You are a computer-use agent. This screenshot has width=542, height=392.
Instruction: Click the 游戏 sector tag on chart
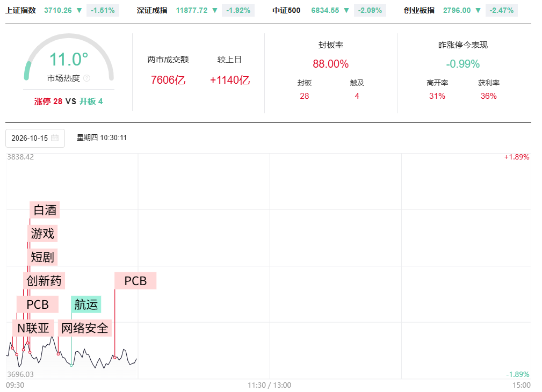[x=42, y=234]
